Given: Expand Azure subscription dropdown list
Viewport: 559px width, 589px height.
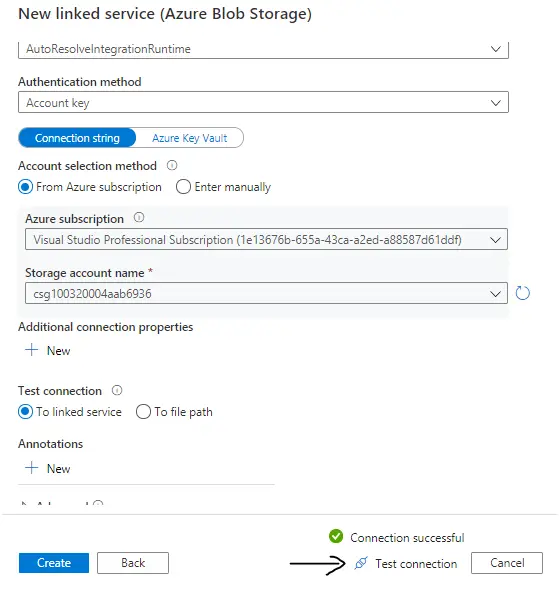Looking at the screenshot, I should click(266, 239).
